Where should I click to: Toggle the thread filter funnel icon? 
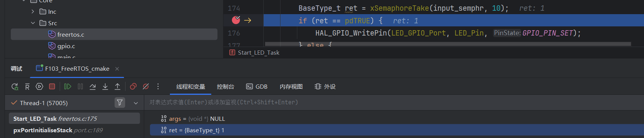120,103
